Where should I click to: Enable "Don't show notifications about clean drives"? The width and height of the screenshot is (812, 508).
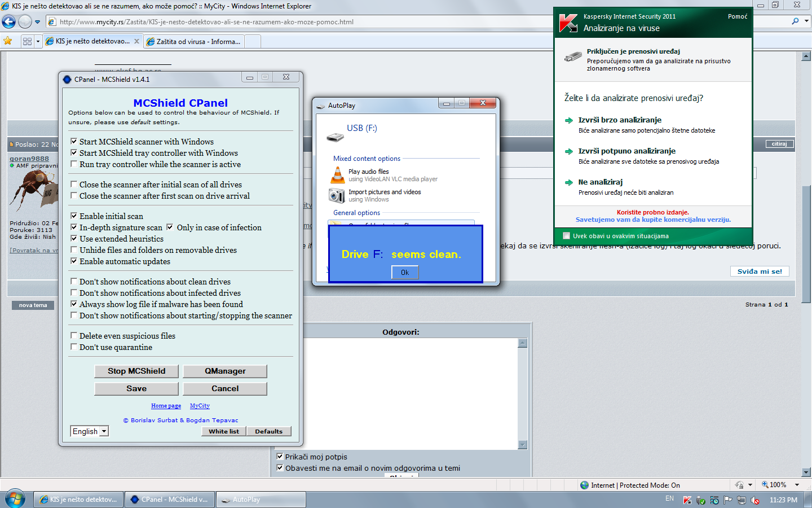pyautogui.click(x=74, y=282)
